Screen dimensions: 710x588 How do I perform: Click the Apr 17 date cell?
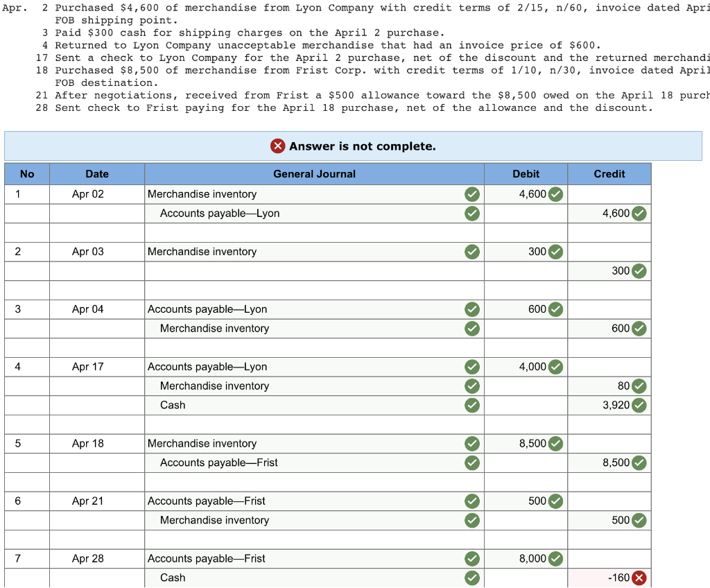pyautogui.click(x=97, y=367)
